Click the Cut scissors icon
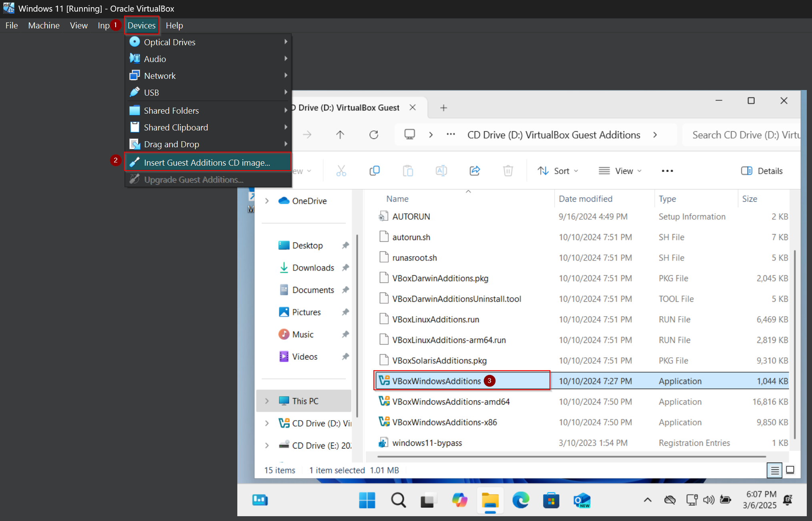Image resolution: width=812 pixels, height=521 pixels. [x=341, y=171]
